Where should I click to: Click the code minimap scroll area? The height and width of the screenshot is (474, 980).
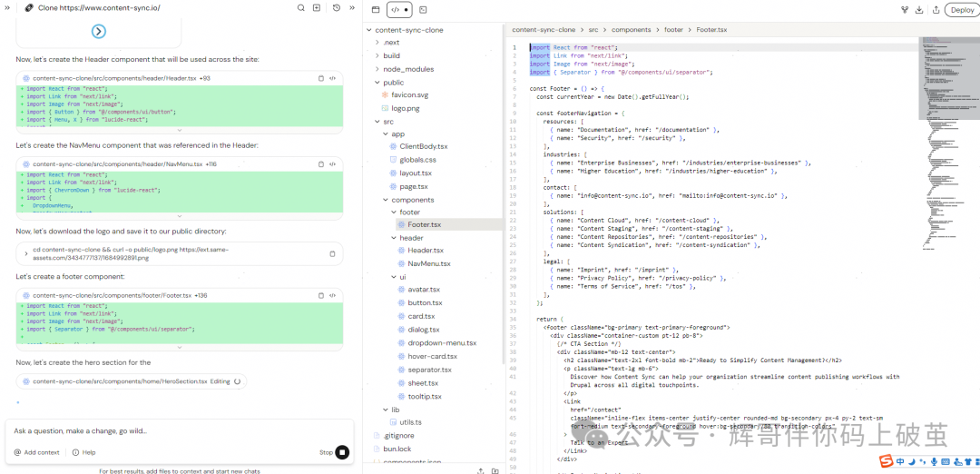(947, 136)
